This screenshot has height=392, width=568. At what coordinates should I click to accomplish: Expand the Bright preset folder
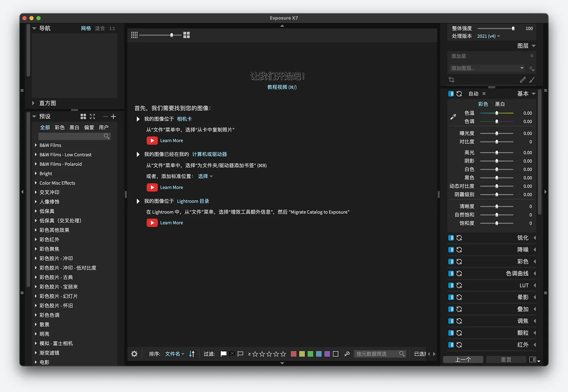(36, 174)
